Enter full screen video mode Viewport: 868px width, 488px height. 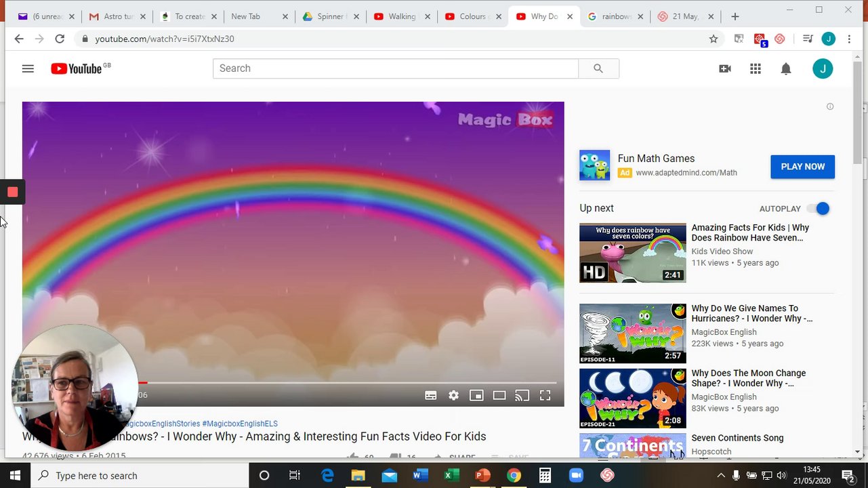point(545,396)
